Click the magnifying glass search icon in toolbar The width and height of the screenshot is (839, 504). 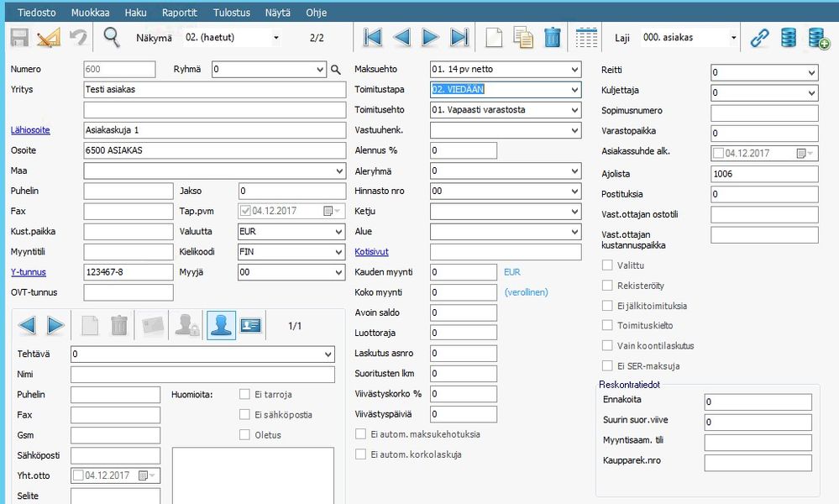point(112,37)
